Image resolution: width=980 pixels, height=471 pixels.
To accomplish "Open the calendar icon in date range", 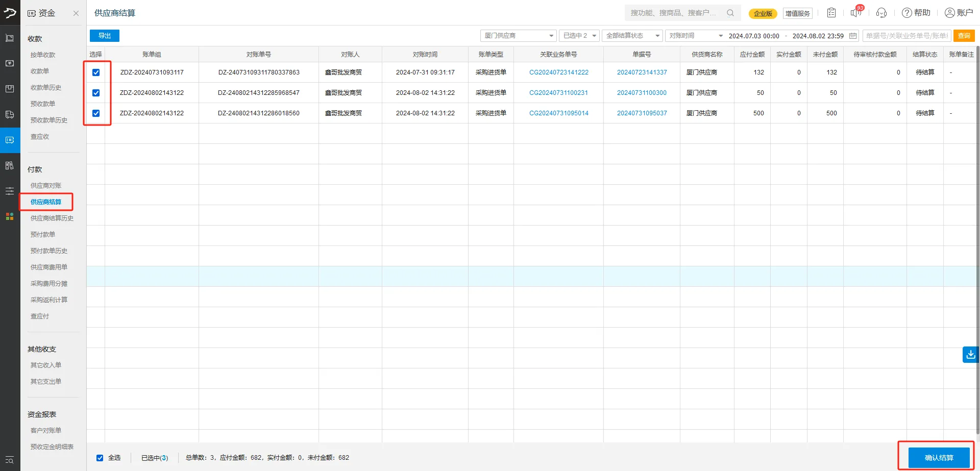I will coord(853,36).
